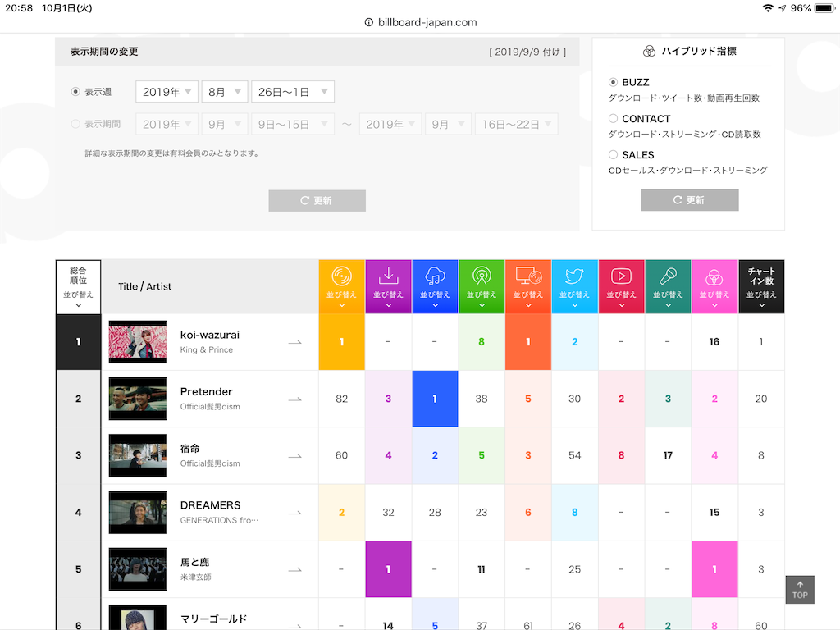Open the period end 2019年 dropdown
Image resolution: width=840 pixels, height=630 pixels.
click(390, 124)
